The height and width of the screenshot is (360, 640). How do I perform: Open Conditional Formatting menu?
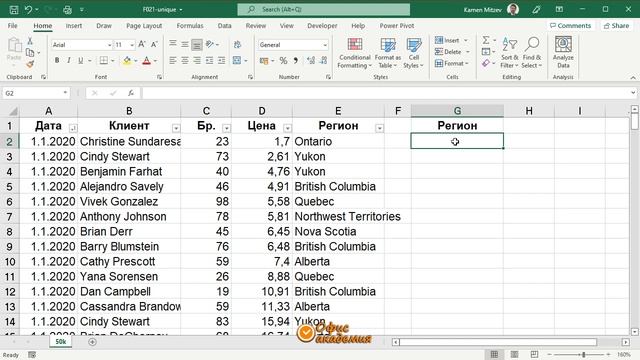tap(355, 53)
